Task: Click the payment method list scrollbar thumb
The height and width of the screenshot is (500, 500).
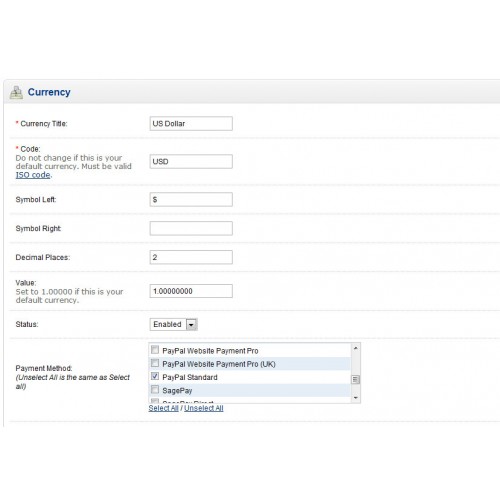Action: 356,380
